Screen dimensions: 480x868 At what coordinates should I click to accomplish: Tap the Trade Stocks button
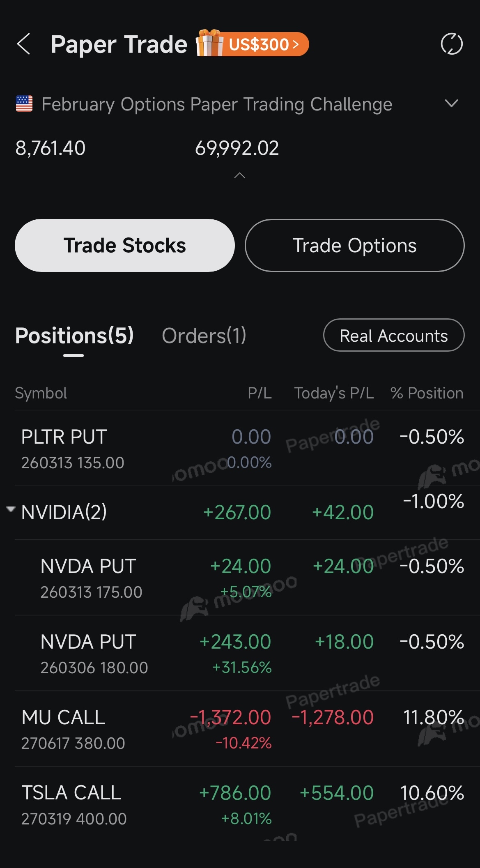click(125, 245)
